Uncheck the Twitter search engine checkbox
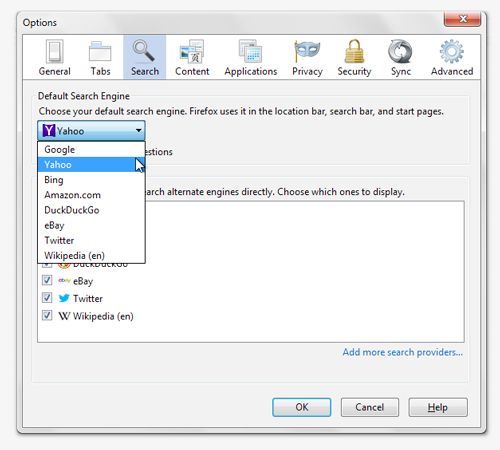This screenshot has width=500, height=450. pyautogui.click(x=47, y=298)
